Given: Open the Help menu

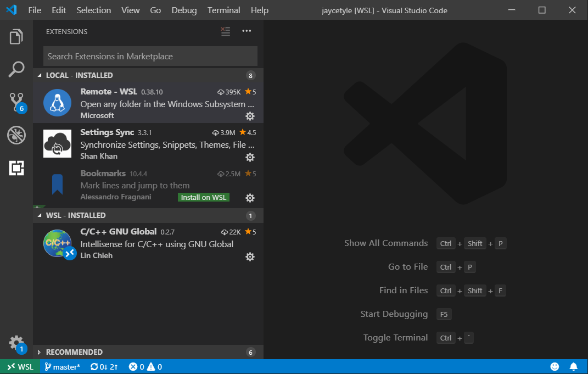Looking at the screenshot, I should tap(260, 10).
